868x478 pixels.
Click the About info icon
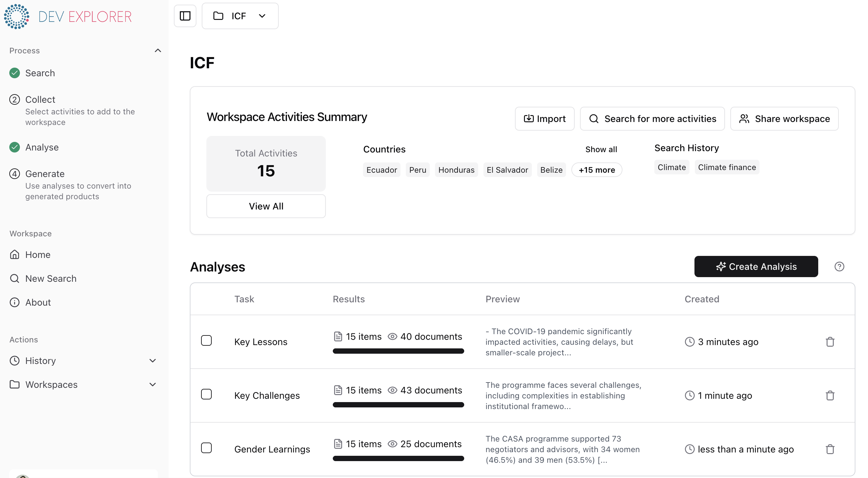[15, 302]
